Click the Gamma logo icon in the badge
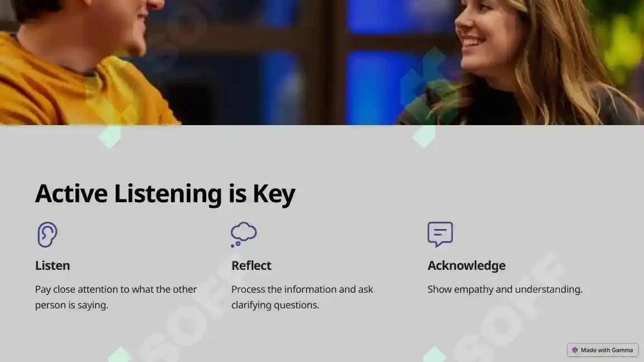The width and height of the screenshot is (644, 362). [575, 350]
